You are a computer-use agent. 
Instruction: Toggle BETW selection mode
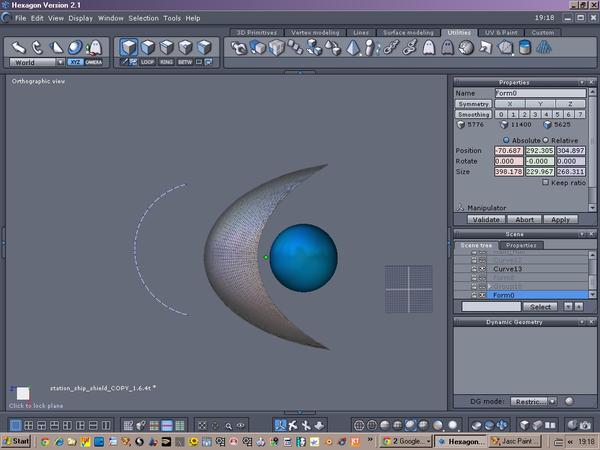(x=185, y=62)
